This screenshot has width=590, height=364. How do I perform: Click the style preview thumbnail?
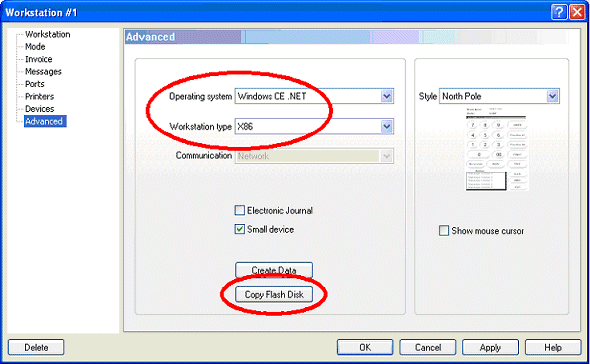(497, 149)
